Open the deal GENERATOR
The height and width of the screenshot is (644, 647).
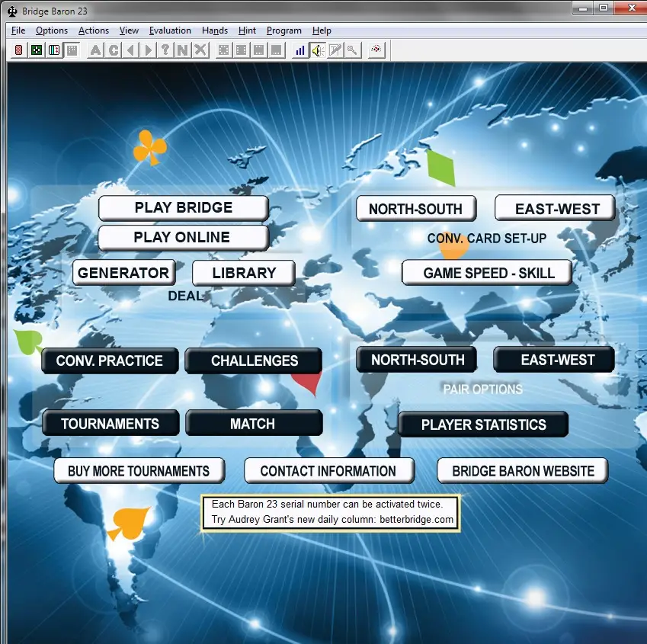[123, 273]
